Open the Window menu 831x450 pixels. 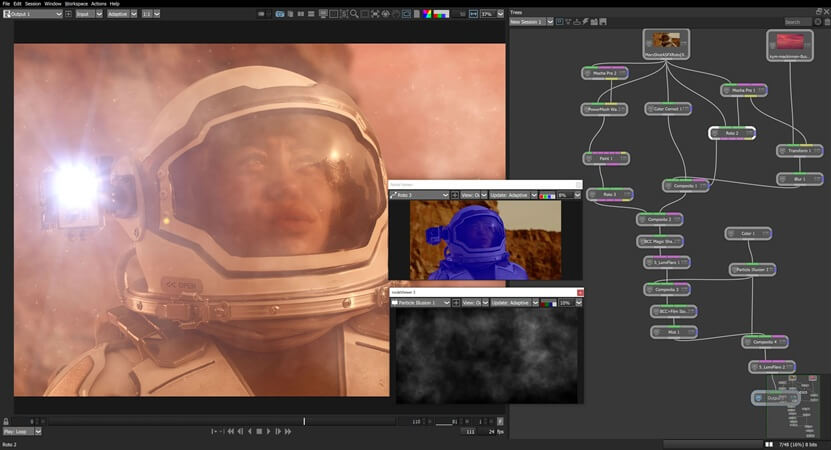pyautogui.click(x=53, y=3)
